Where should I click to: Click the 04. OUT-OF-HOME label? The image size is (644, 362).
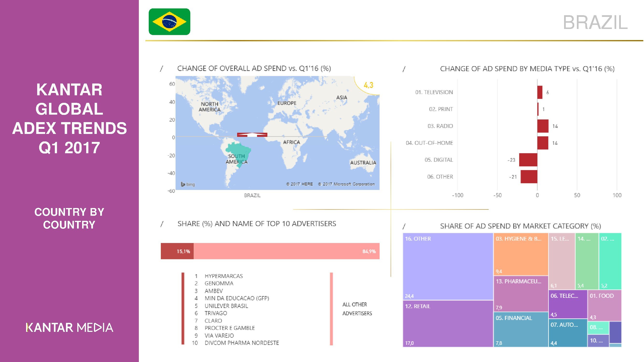tap(429, 143)
